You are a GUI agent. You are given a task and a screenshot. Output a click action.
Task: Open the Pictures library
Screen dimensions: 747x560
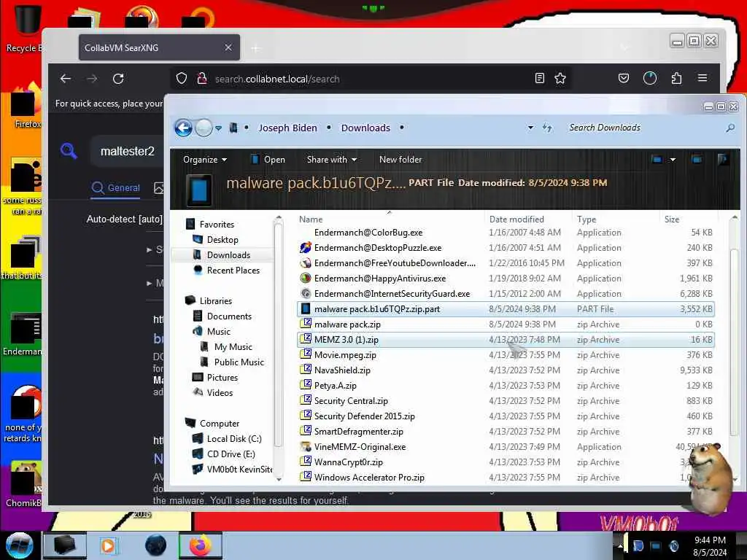[x=222, y=377]
